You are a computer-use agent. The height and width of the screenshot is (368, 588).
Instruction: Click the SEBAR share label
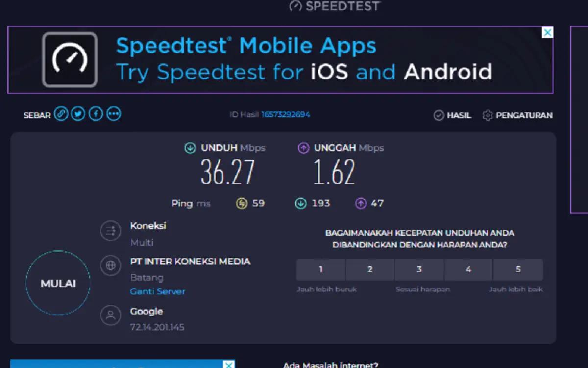coord(37,115)
